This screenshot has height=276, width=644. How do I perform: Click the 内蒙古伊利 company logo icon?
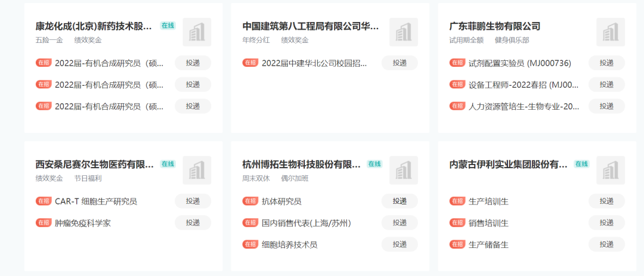[x=611, y=170]
